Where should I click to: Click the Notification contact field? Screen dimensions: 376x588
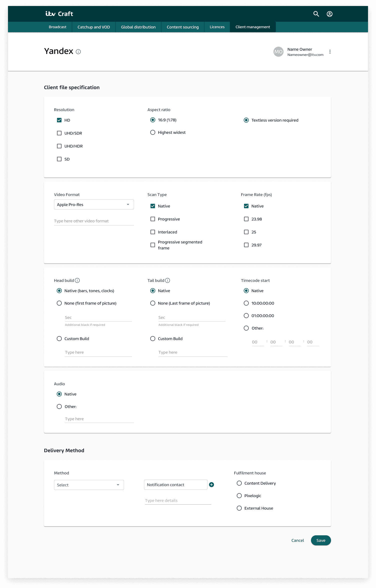pyautogui.click(x=176, y=485)
